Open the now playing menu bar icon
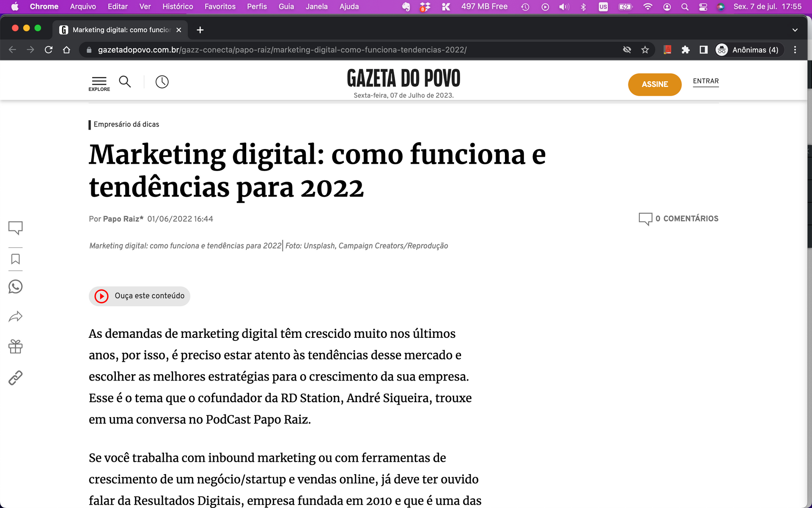The image size is (812, 508). [x=545, y=6]
